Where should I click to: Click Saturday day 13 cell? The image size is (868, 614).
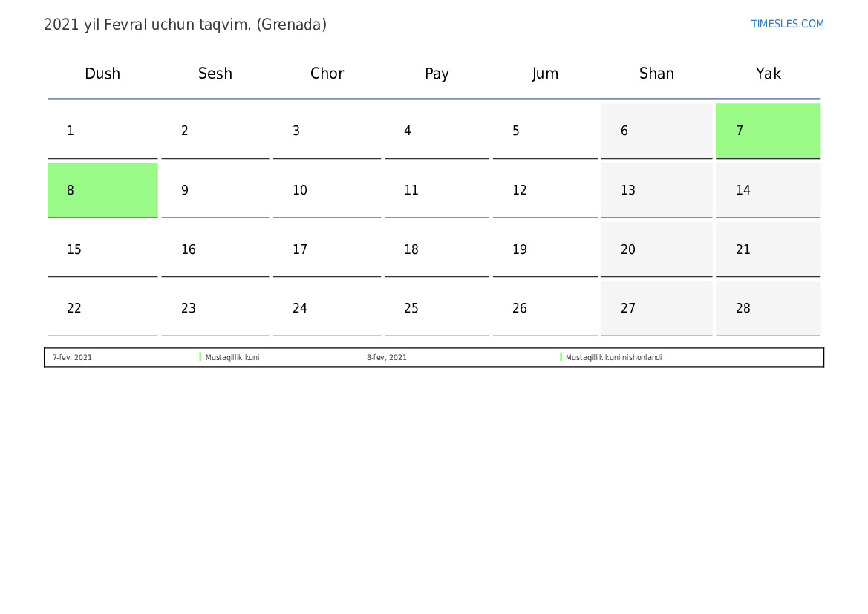[x=656, y=190]
